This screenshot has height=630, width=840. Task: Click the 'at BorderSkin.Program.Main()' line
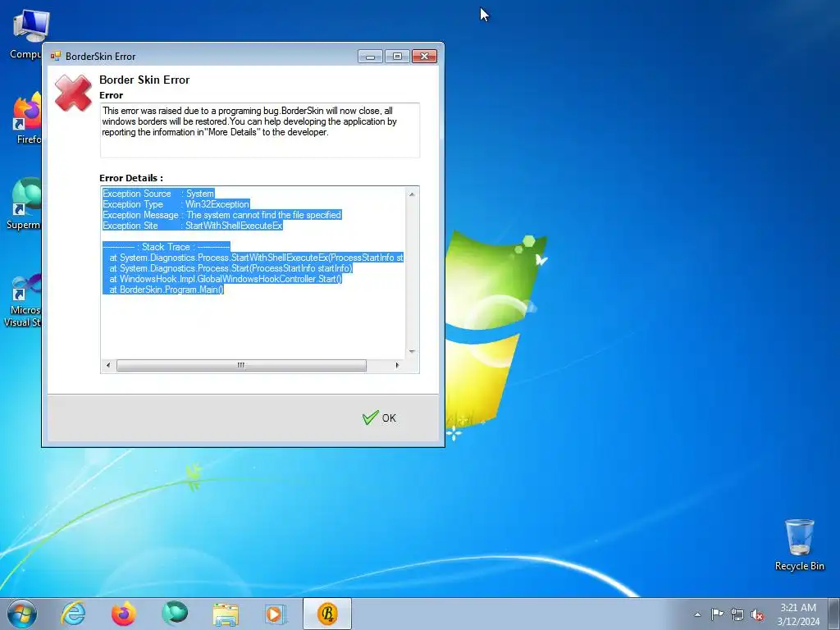tap(163, 290)
